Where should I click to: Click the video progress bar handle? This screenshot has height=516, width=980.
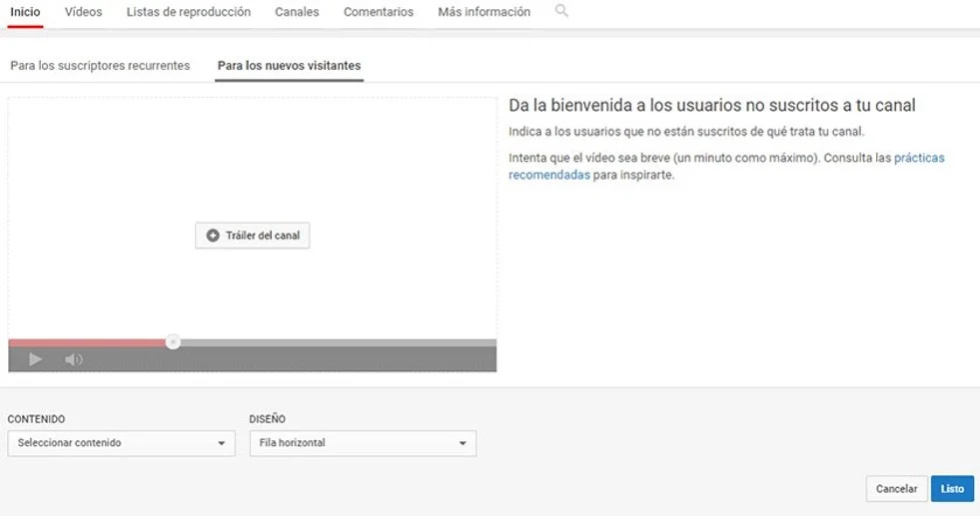(173, 342)
